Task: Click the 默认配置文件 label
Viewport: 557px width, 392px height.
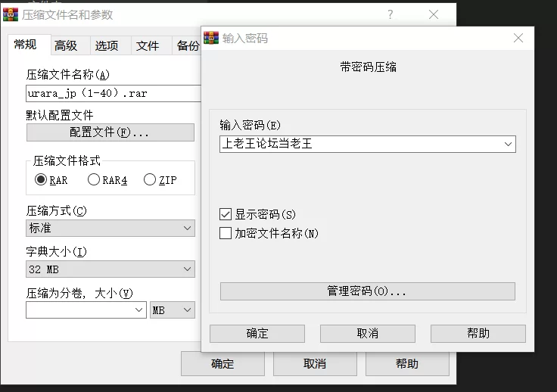Action: (60, 115)
